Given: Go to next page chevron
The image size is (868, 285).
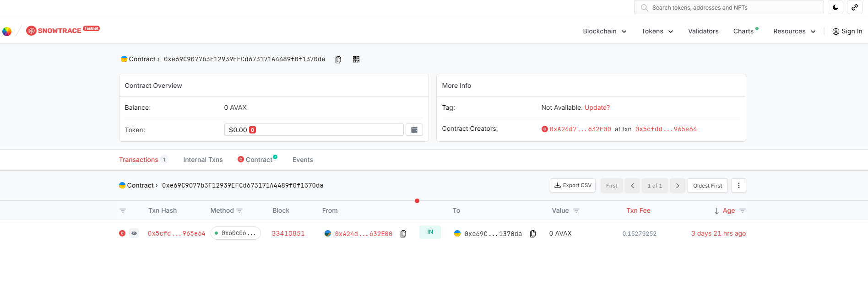Looking at the screenshot, I should tap(678, 186).
